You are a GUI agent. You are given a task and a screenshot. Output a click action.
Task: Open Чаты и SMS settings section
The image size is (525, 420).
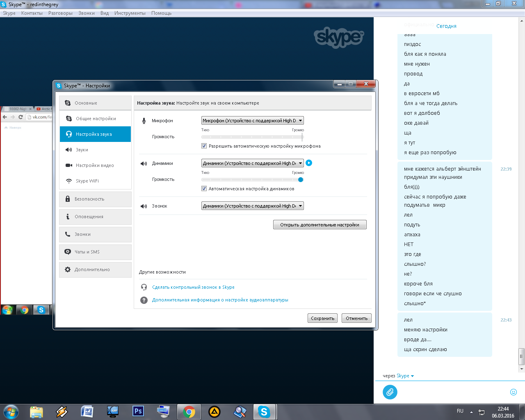point(95,252)
